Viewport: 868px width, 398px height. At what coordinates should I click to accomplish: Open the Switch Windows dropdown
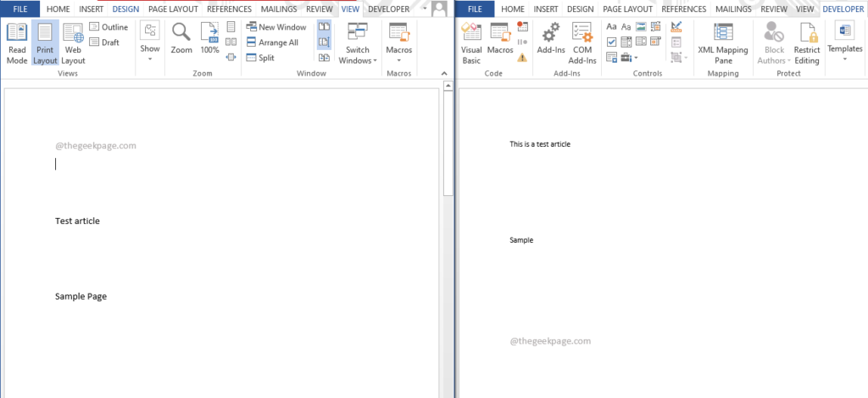357,43
